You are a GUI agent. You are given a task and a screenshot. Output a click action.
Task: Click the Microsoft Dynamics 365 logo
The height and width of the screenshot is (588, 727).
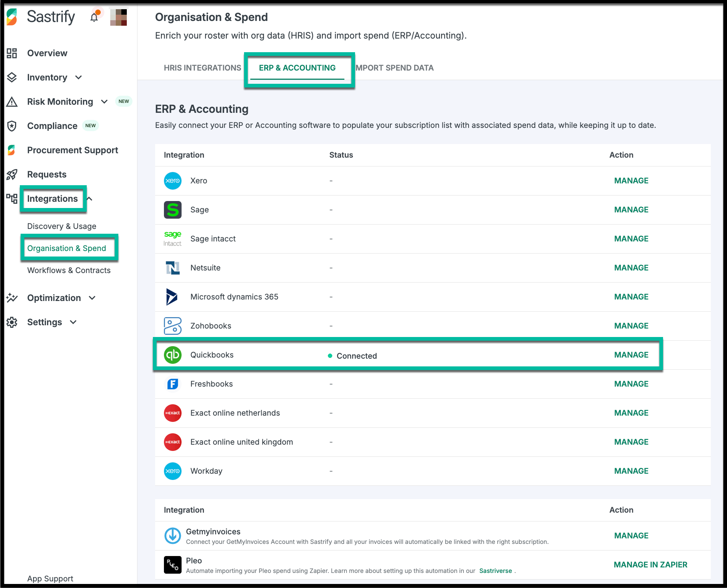pos(172,297)
